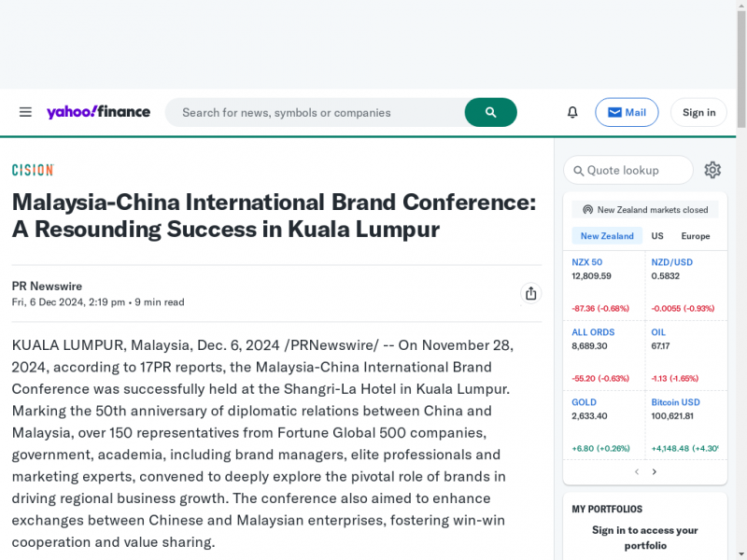Click the article headline text

274,216
